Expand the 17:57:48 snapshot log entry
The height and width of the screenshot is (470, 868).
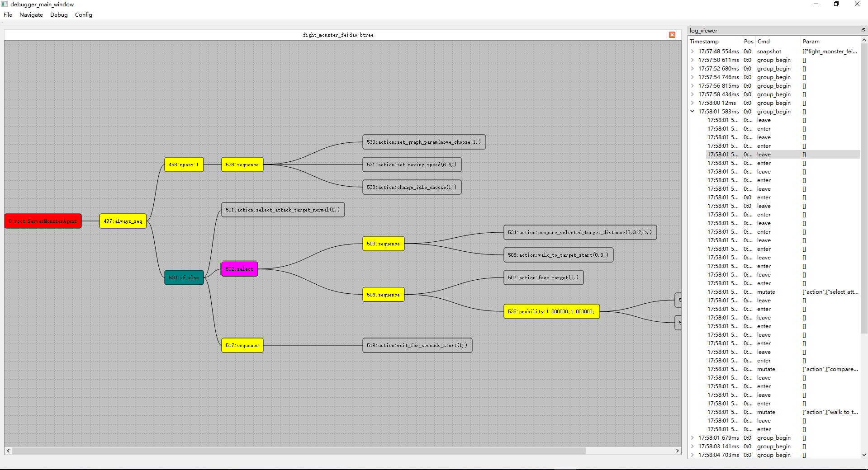coord(693,52)
